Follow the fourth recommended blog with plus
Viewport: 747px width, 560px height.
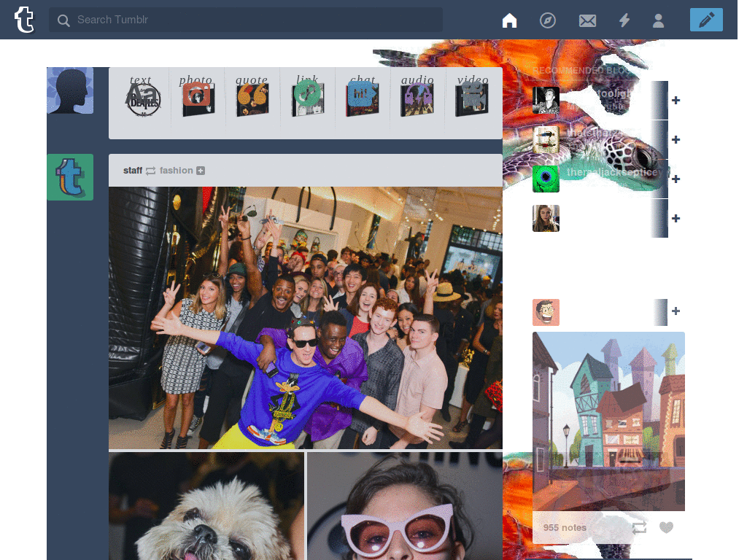point(676,219)
